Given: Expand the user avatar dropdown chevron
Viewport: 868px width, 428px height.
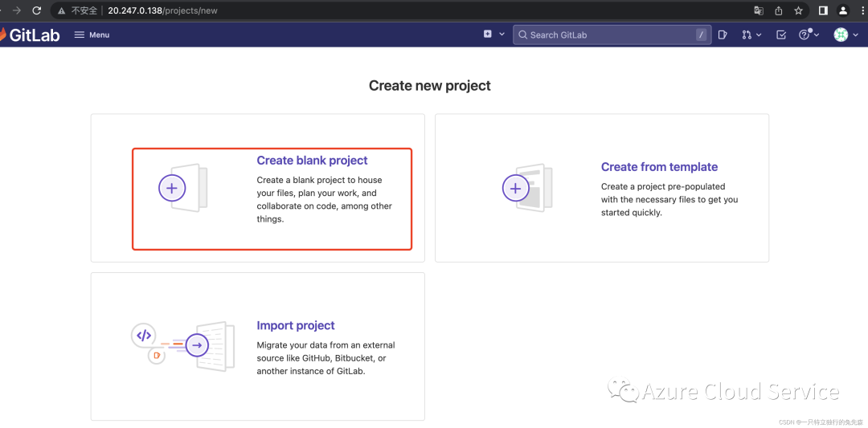Looking at the screenshot, I should 855,35.
